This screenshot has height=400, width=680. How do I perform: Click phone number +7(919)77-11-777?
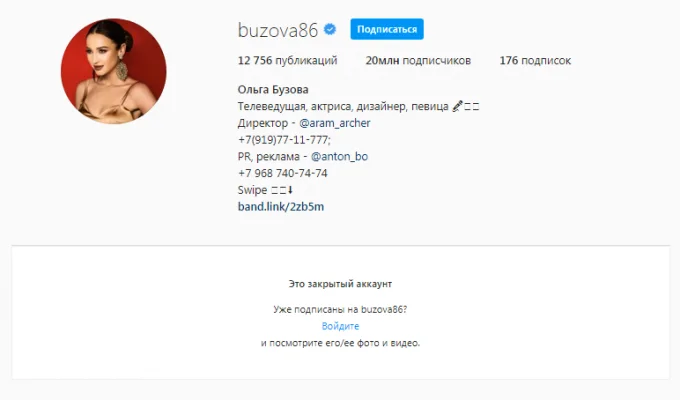click(x=284, y=140)
